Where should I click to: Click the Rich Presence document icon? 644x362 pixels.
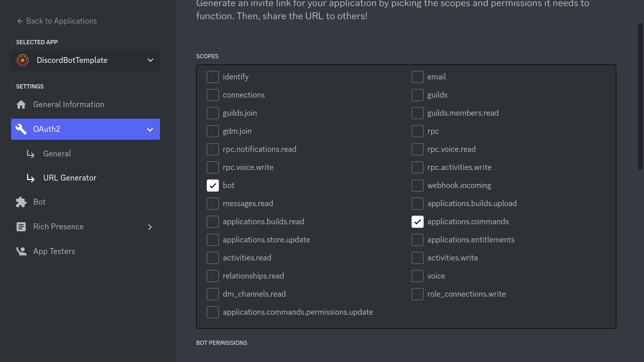click(x=21, y=227)
